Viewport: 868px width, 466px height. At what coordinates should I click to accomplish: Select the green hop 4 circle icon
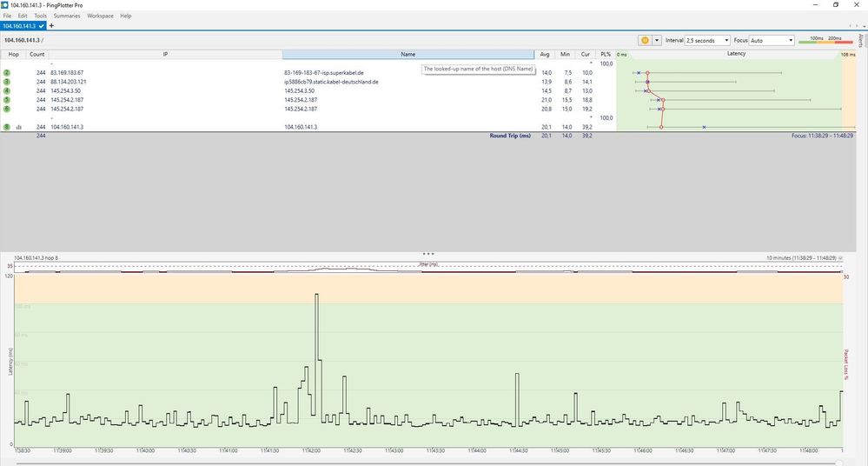(x=7, y=90)
